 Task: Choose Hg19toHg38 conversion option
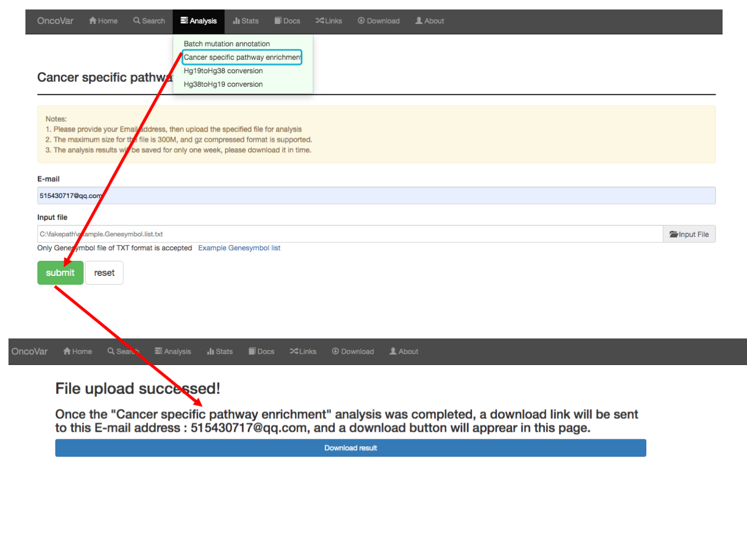click(223, 71)
